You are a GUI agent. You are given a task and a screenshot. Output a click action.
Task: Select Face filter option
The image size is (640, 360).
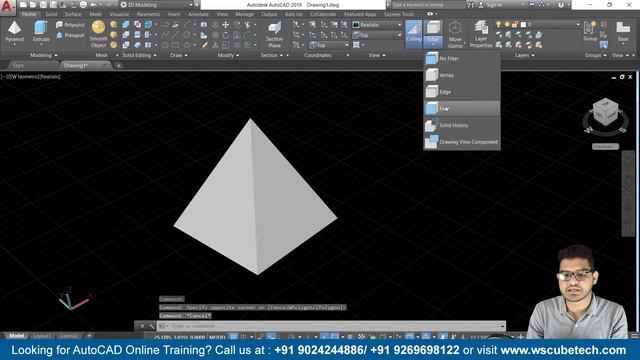click(x=462, y=109)
